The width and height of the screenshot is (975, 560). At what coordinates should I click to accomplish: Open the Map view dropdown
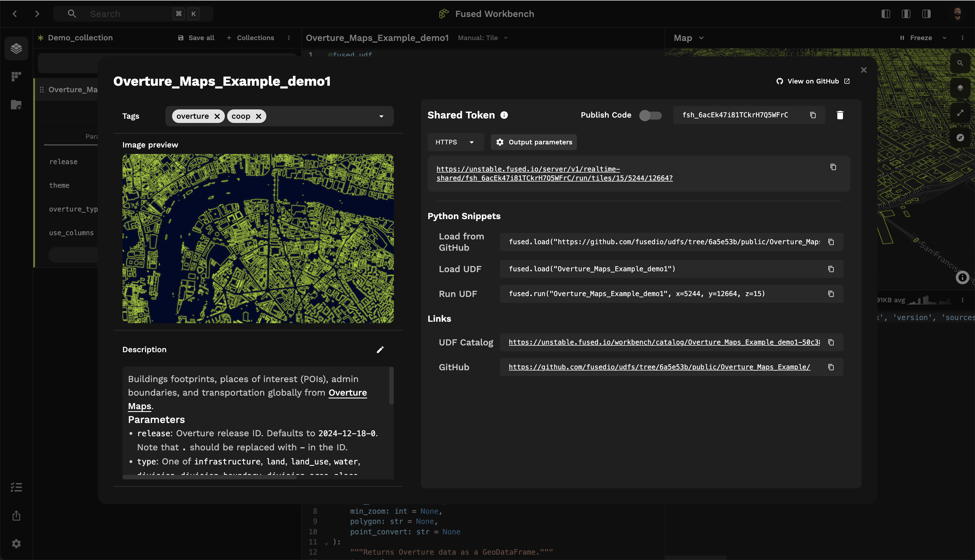689,38
